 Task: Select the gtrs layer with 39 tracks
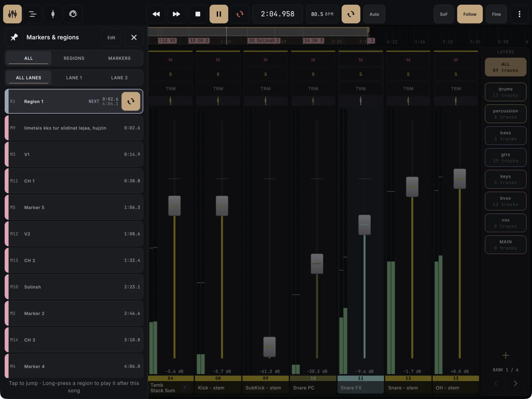pyautogui.click(x=505, y=158)
